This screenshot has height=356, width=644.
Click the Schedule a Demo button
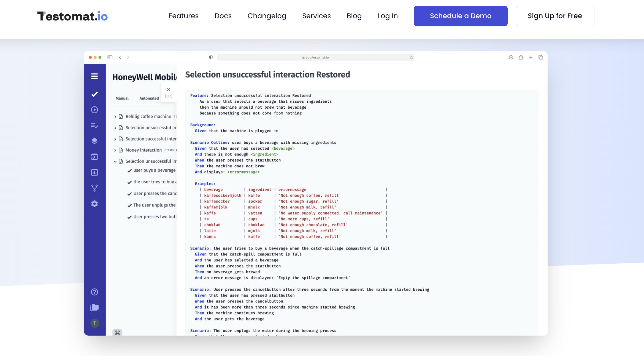pos(461,16)
